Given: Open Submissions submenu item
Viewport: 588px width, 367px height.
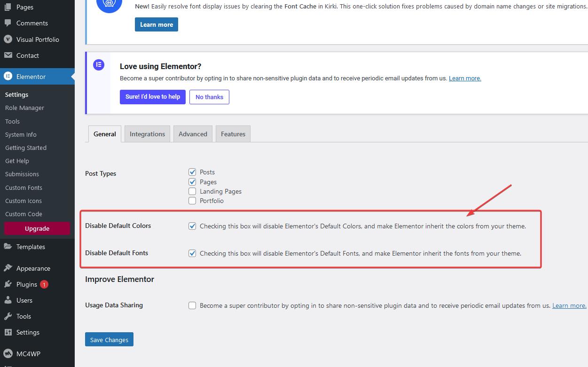Looking at the screenshot, I should click(x=22, y=174).
